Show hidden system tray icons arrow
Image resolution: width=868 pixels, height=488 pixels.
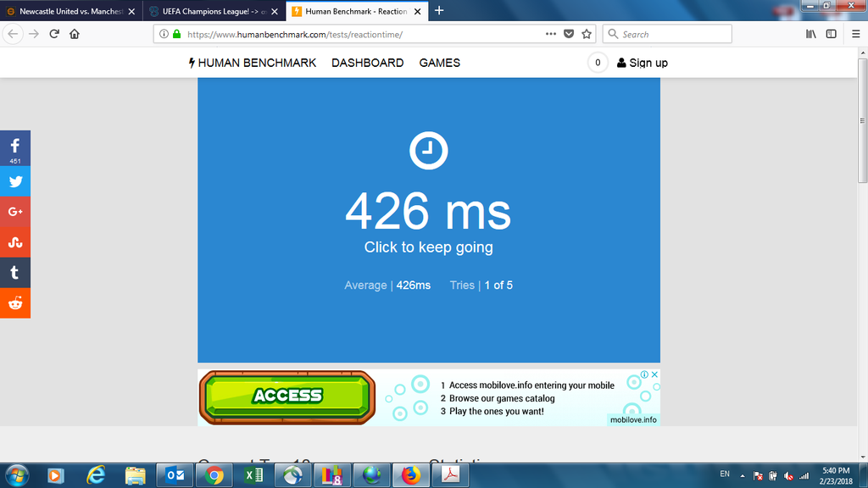[x=743, y=476]
